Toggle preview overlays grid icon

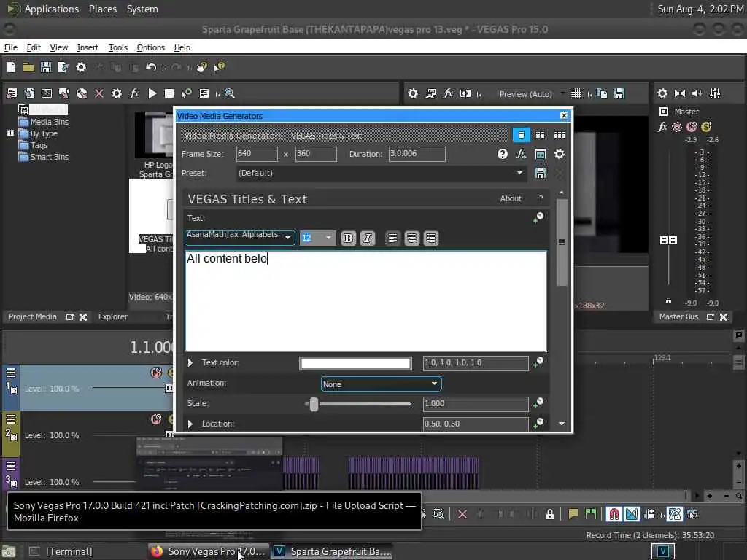576,94
